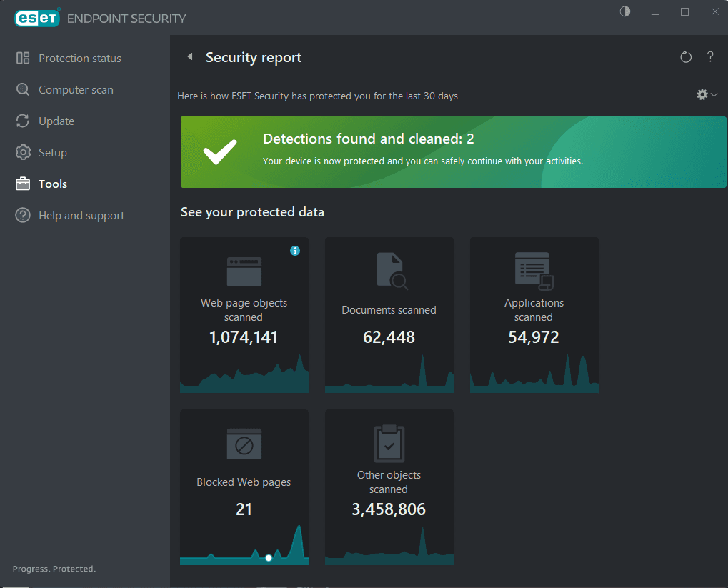Image resolution: width=728 pixels, height=588 pixels.
Task: Toggle the dark/light contrast mode icon
Action: [625, 11]
